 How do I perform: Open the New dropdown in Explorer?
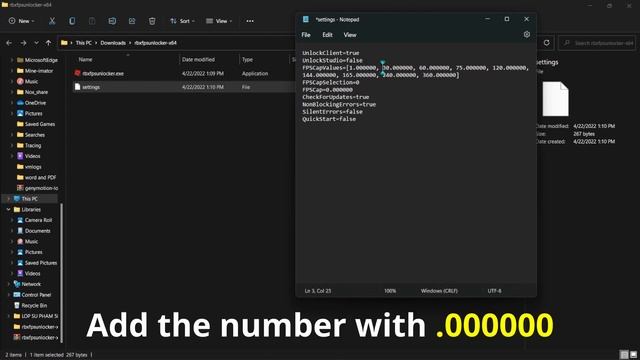22,21
